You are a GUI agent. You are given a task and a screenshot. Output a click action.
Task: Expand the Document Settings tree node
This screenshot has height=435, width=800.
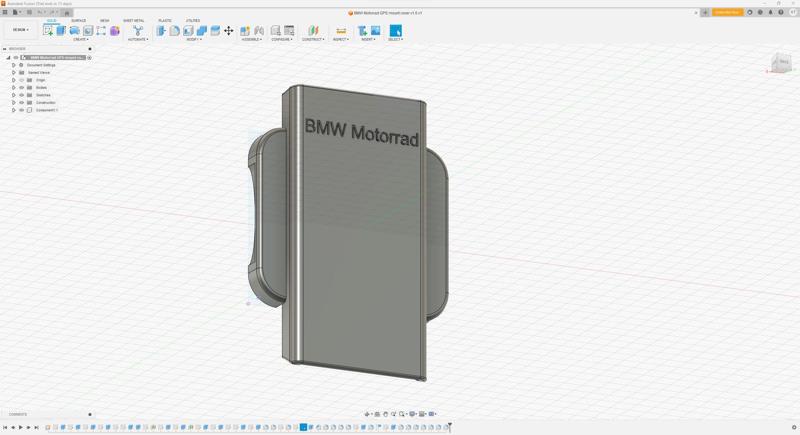[14, 65]
